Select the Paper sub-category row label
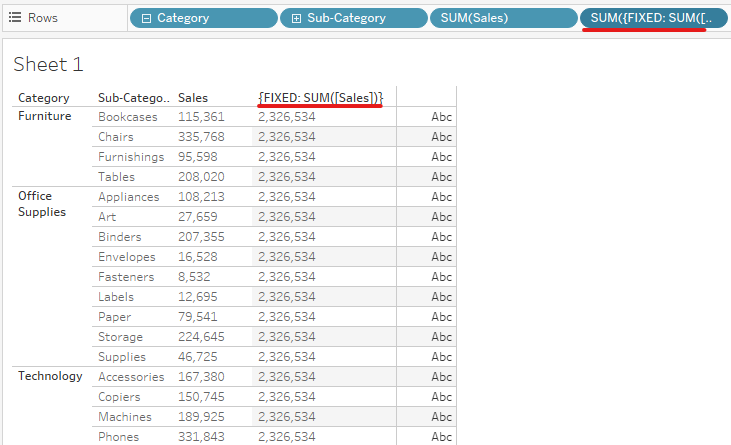This screenshot has width=731, height=445. (114, 317)
